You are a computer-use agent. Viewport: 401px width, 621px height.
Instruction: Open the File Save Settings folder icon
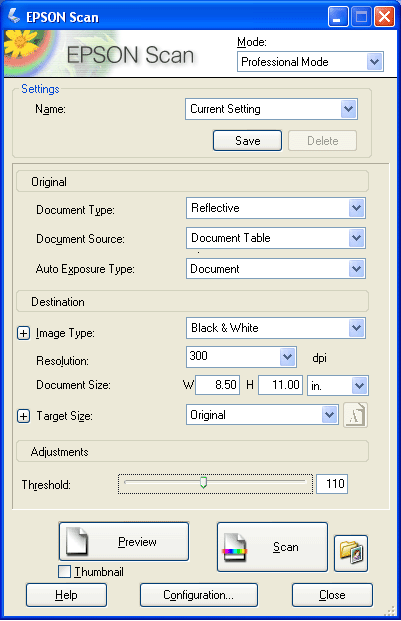351,553
